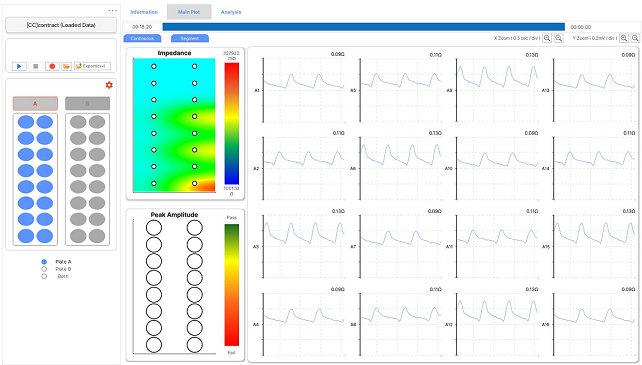
Task: Select the A11 waveform plot
Action: tap(497, 247)
